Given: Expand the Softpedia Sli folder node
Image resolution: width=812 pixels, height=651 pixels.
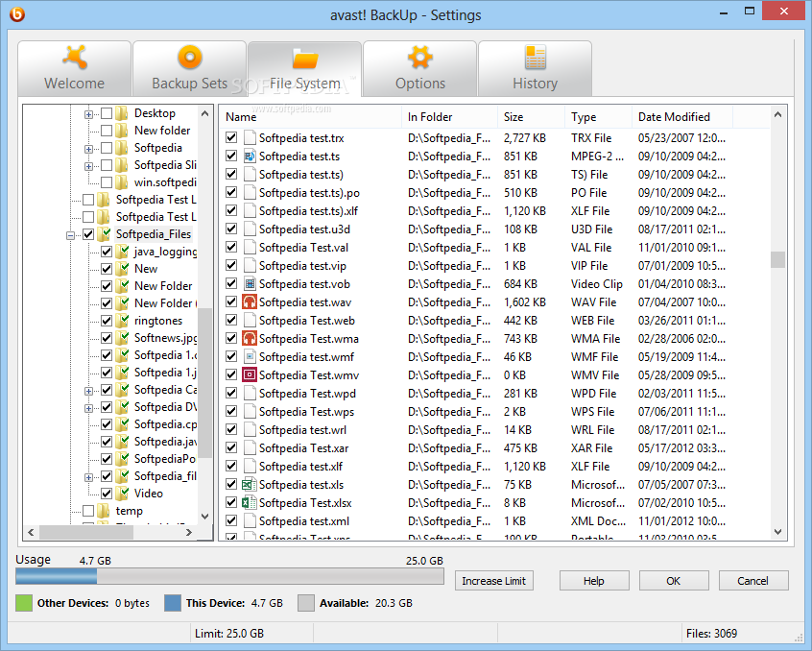Looking at the screenshot, I should coord(88,166).
